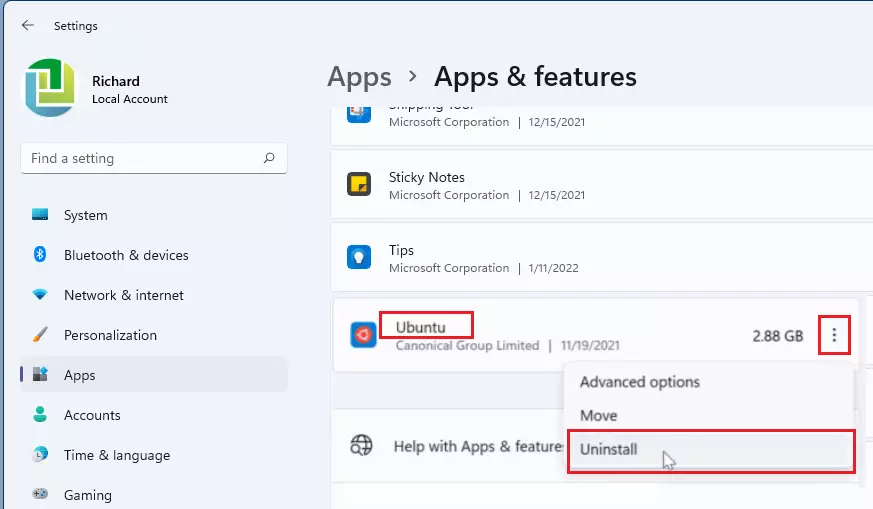Click the Apps breadcrumb link
The height and width of the screenshot is (509, 873).
click(x=359, y=77)
